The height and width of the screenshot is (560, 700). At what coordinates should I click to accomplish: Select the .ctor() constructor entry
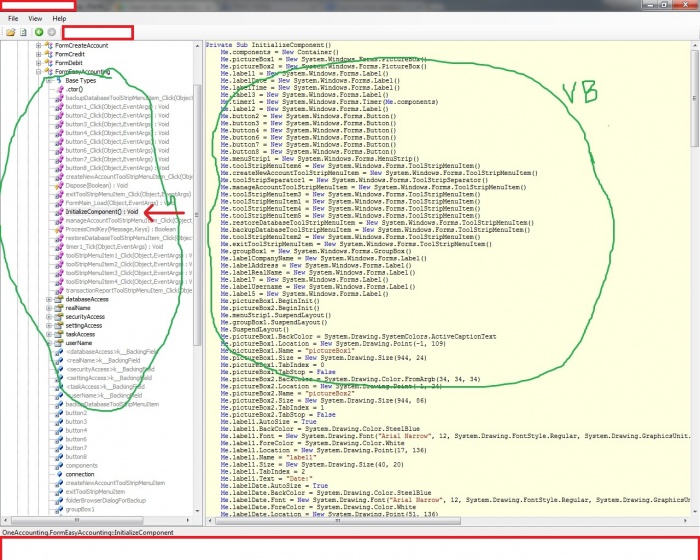point(73,89)
